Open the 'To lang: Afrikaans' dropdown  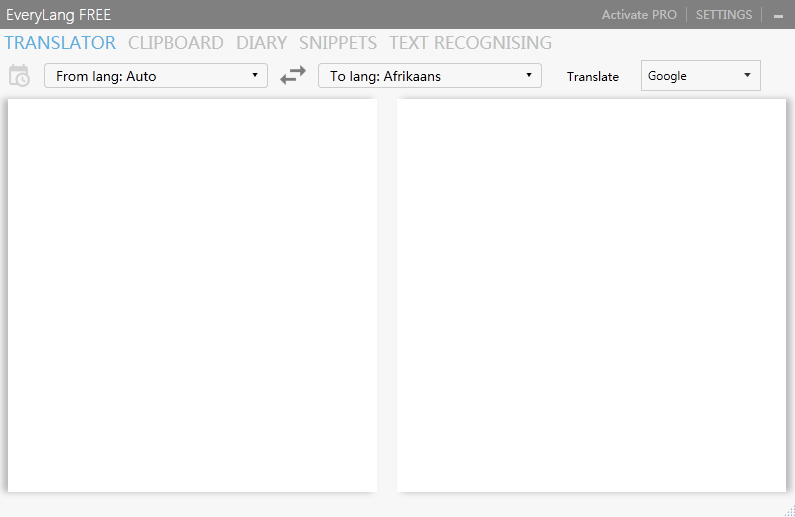(x=429, y=76)
